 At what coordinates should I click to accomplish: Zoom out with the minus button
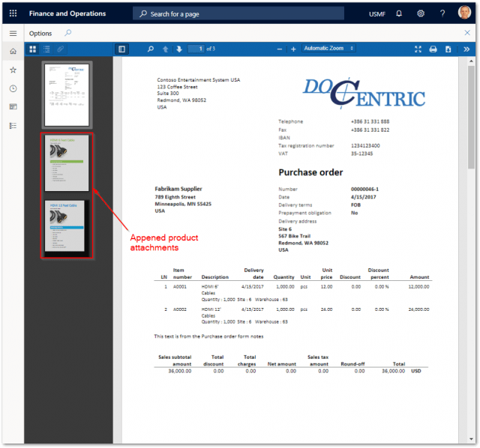(280, 49)
